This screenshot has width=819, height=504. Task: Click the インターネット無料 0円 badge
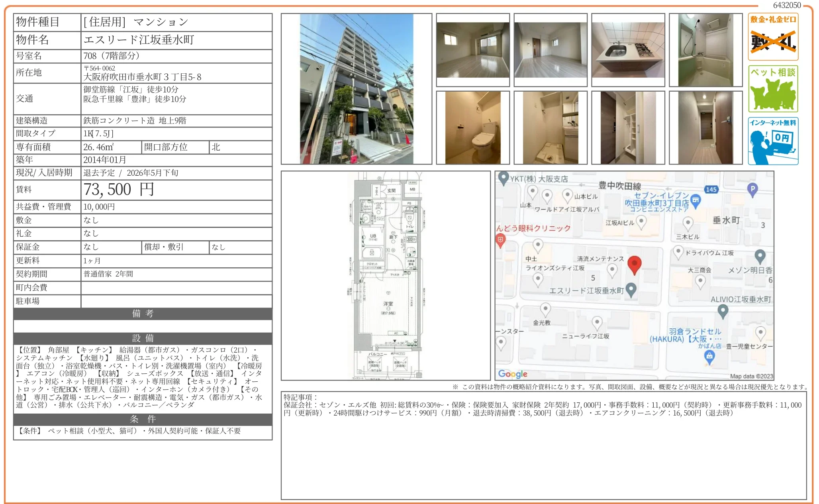click(x=773, y=141)
